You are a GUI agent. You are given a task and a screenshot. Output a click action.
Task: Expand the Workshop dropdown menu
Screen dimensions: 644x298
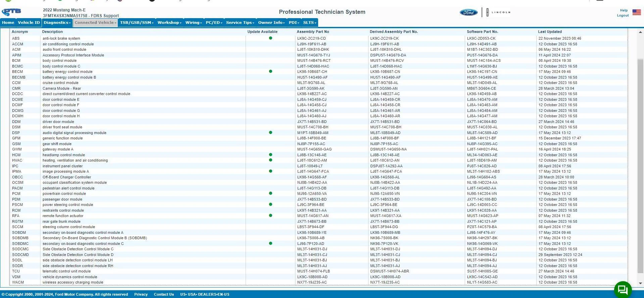tap(169, 23)
